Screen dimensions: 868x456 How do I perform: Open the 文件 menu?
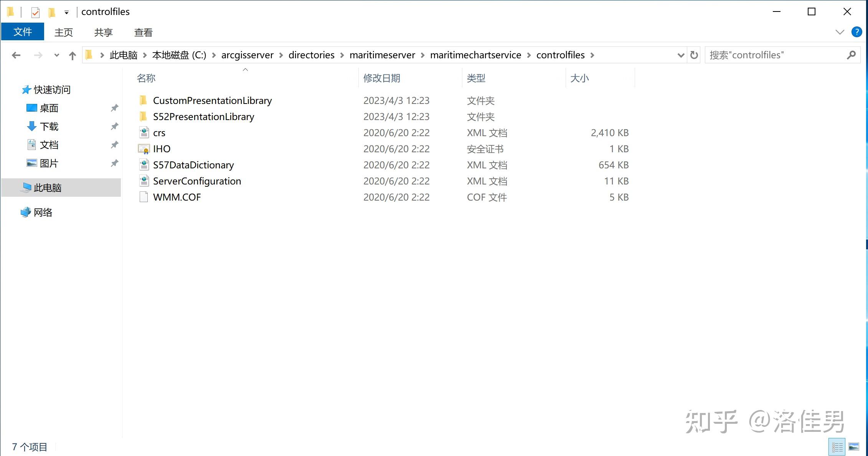point(23,32)
